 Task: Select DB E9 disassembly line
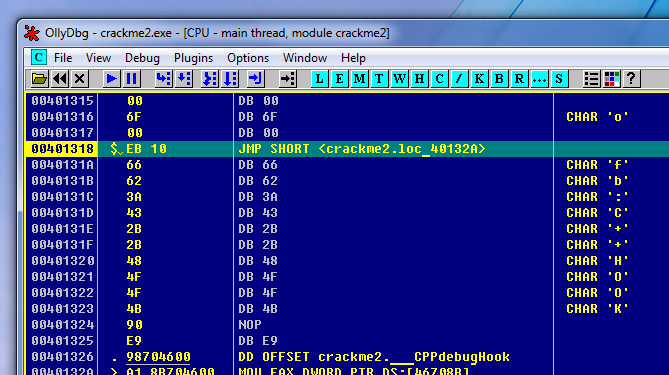point(258,341)
